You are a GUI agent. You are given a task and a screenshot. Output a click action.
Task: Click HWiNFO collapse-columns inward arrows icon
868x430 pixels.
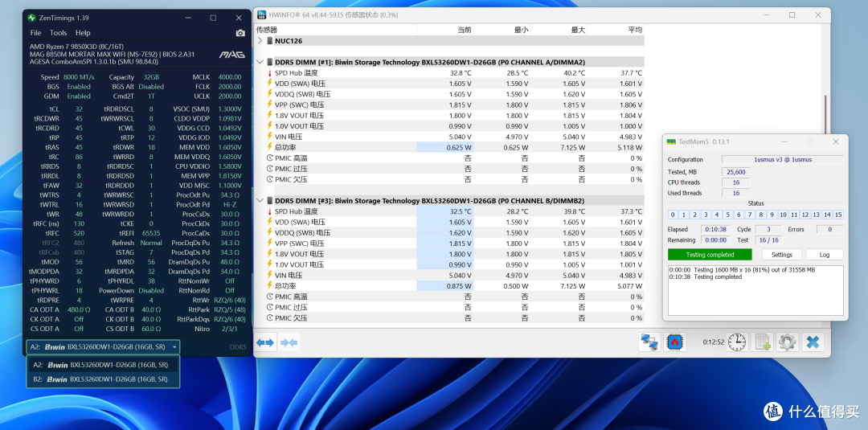[289, 342]
